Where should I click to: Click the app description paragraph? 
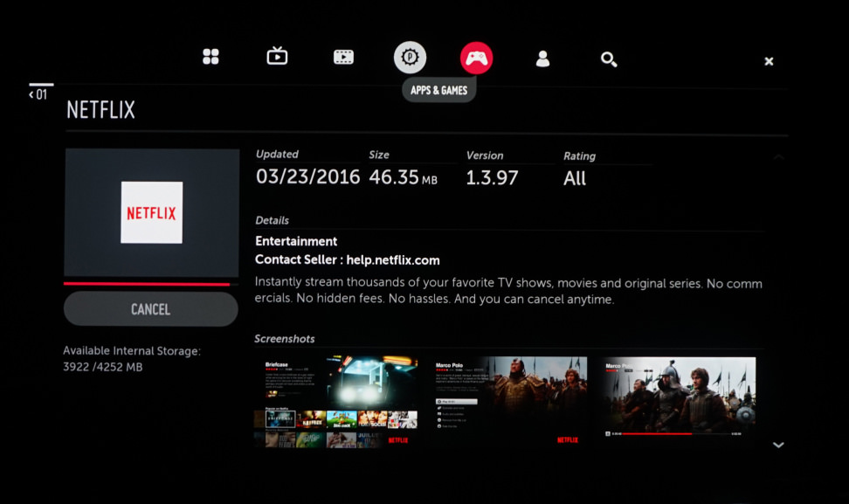pos(507,291)
